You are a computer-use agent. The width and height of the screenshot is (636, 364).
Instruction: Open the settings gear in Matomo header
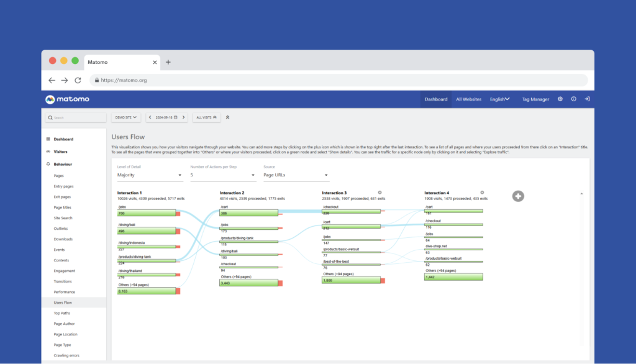560,99
